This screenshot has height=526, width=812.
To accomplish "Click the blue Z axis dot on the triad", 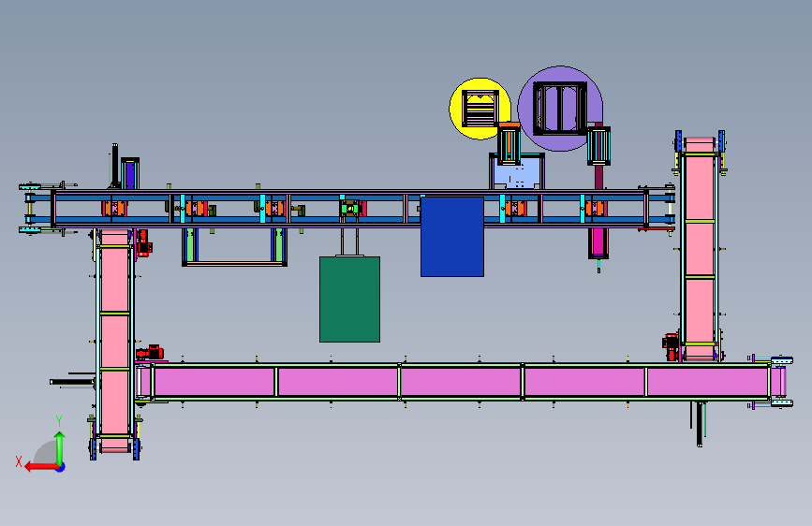I will pyautogui.click(x=61, y=467).
